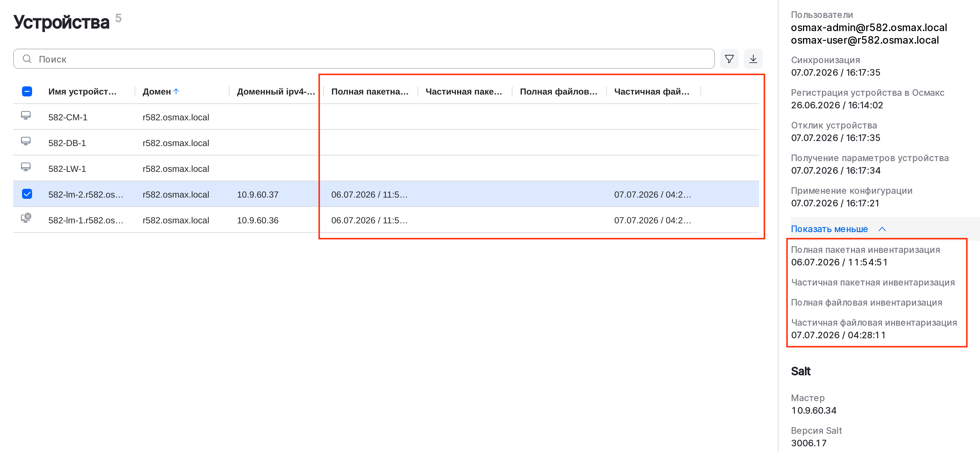Screen dimensions: 980x452
Task: Click the download export icon
Action: [753, 59]
